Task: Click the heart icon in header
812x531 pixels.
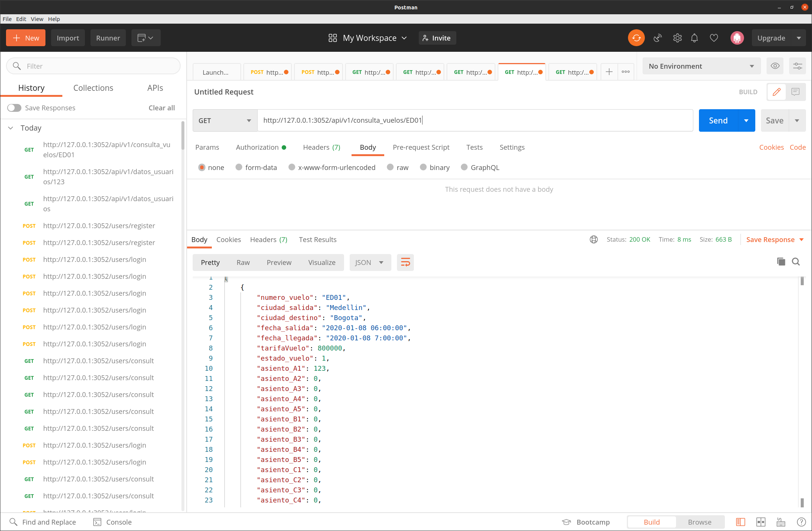Action: (714, 38)
